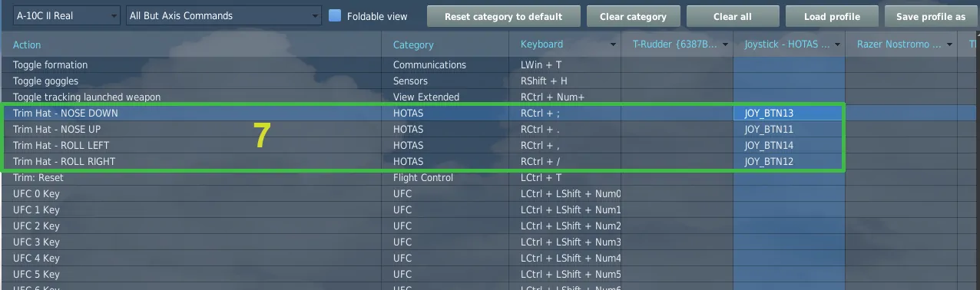This screenshot has height=290, width=980.
Task: Click Reset category to default button
Action: (503, 16)
